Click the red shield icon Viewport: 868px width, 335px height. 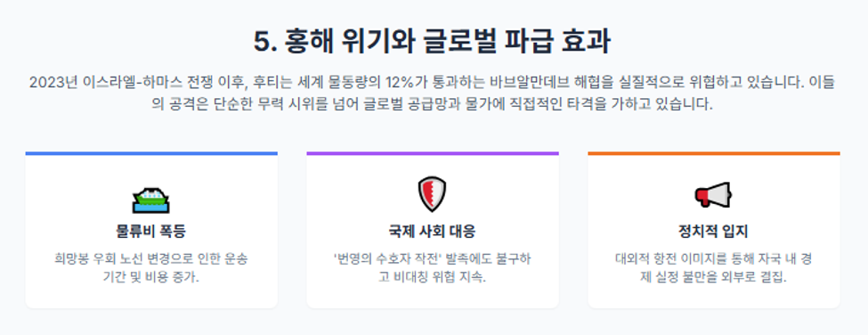pos(433,194)
